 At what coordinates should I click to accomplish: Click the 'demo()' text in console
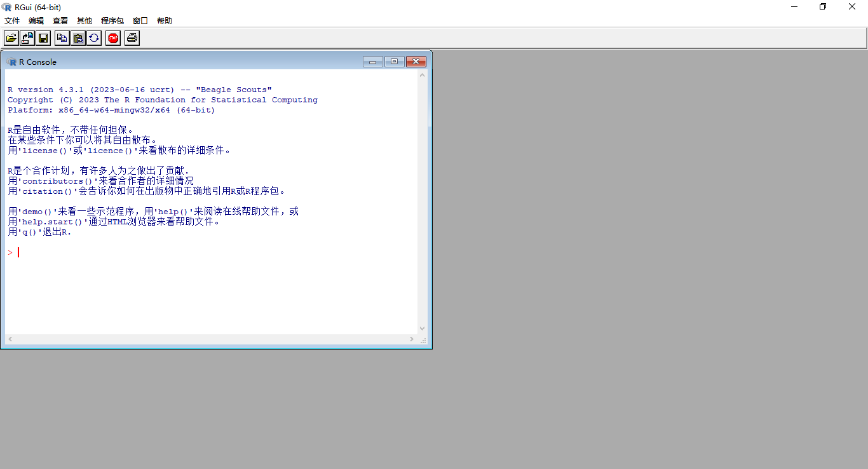click(x=37, y=212)
